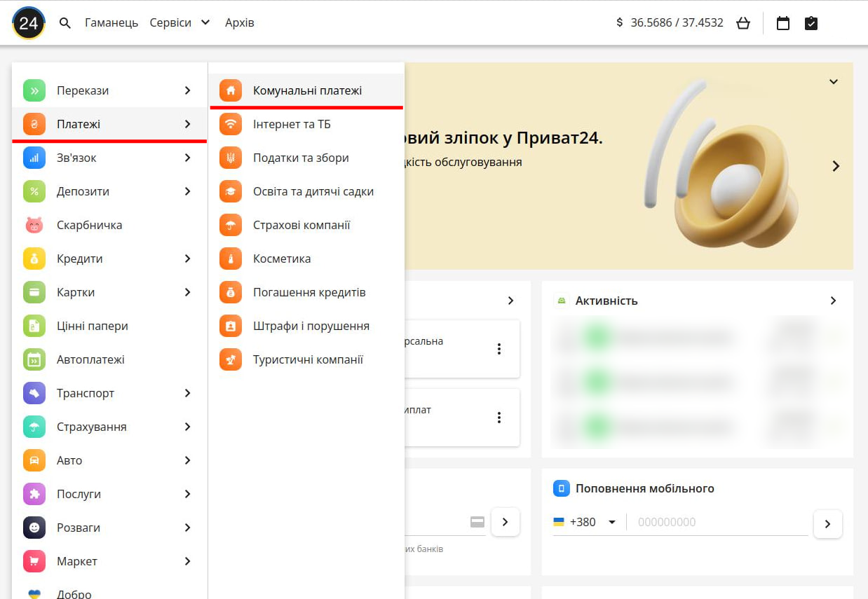Select Комунальні платежі from submenu
The width and height of the screenshot is (868, 599).
point(307,90)
